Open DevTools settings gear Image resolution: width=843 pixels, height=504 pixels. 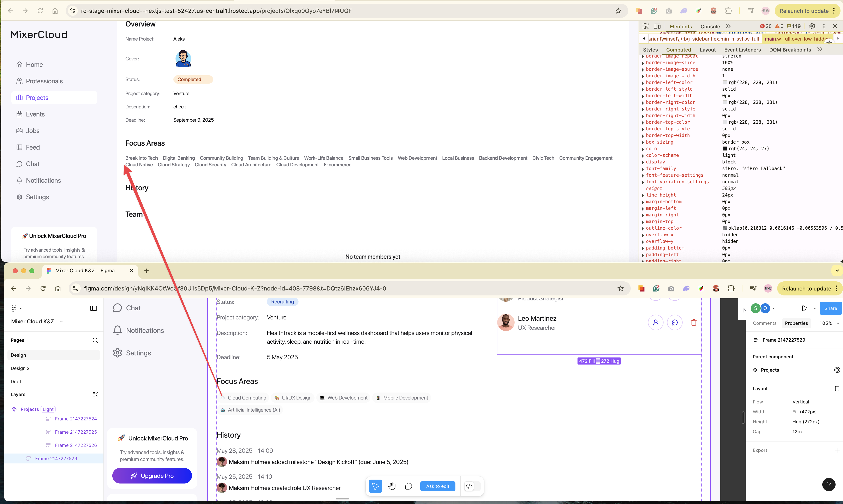click(x=812, y=26)
